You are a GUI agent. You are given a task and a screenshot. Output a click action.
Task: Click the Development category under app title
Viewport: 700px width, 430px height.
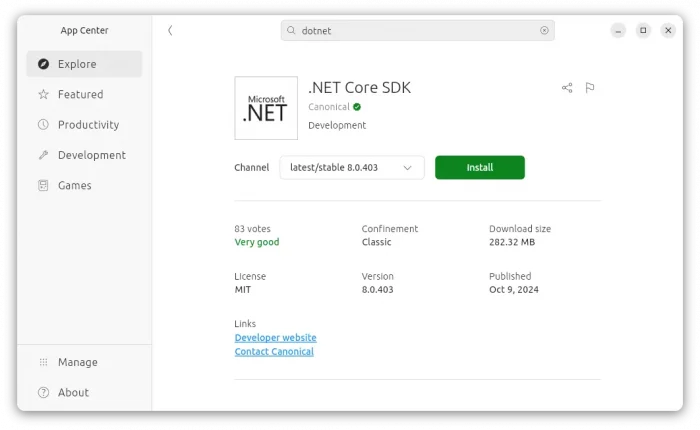pyautogui.click(x=337, y=125)
